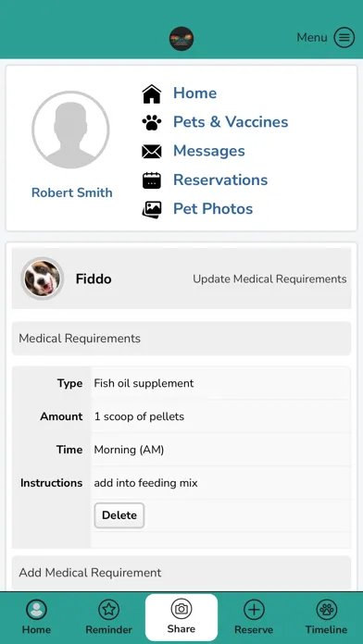Tap the Home person tab in bottom bar

[x=36, y=617]
